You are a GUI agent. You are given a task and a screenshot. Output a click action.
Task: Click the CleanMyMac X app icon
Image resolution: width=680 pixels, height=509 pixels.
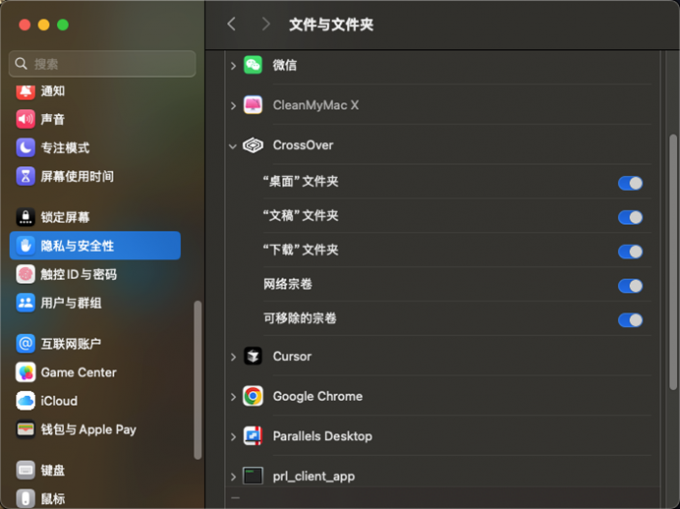253,105
